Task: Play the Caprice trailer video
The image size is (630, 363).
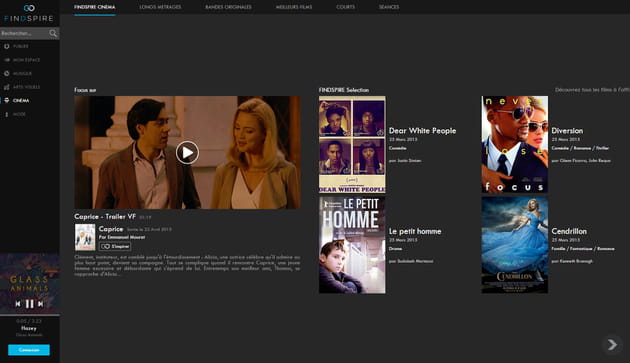Action: 187,153
